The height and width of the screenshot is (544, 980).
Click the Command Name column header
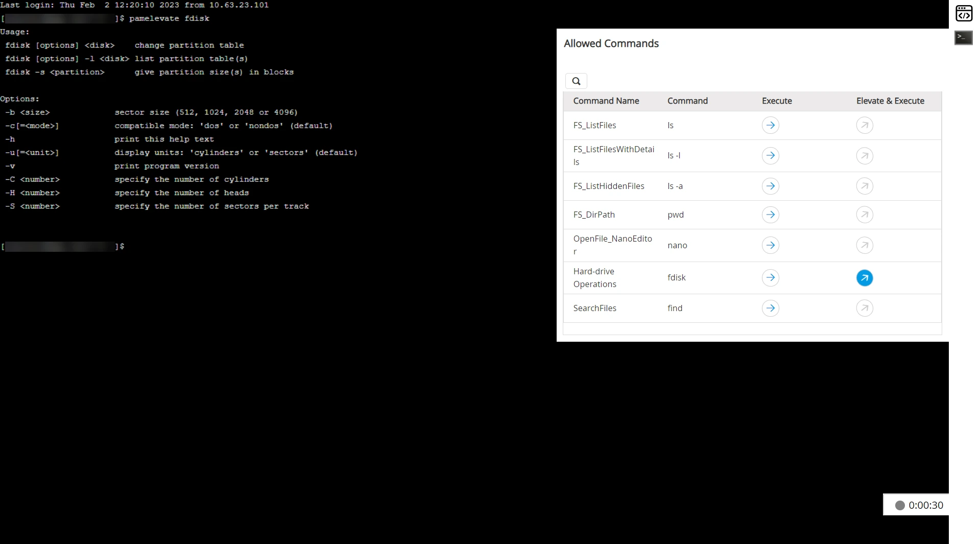coord(606,101)
